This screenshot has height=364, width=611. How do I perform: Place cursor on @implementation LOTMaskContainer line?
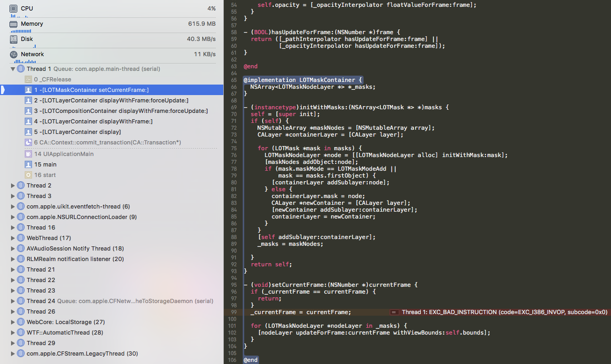[303, 80]
